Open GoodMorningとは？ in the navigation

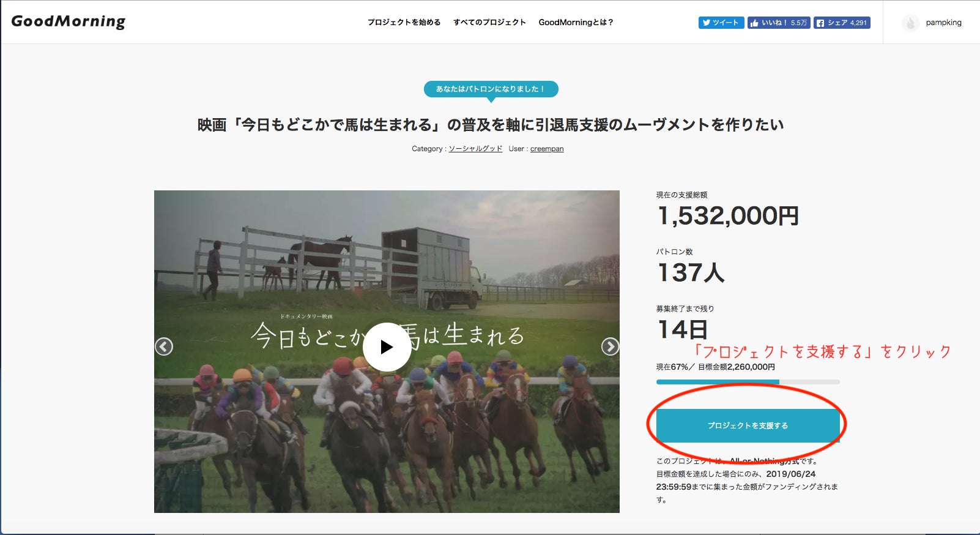click(576, 22)
